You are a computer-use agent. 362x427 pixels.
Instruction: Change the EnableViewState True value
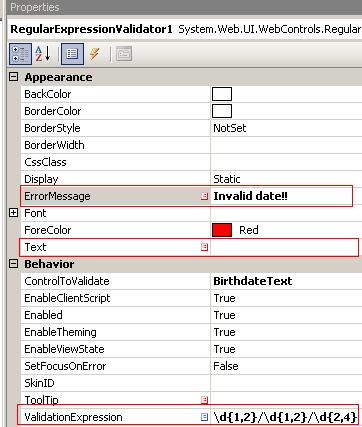[x=224, y=349]
